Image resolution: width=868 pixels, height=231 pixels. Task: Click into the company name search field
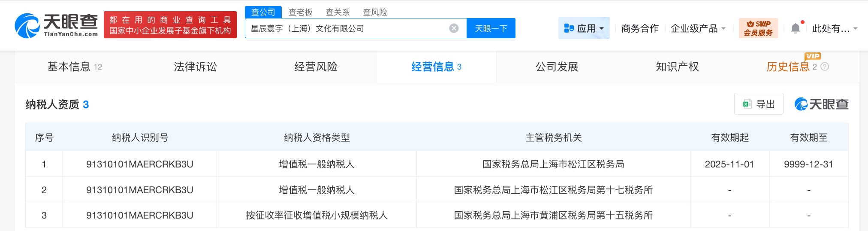click(347, 28)
